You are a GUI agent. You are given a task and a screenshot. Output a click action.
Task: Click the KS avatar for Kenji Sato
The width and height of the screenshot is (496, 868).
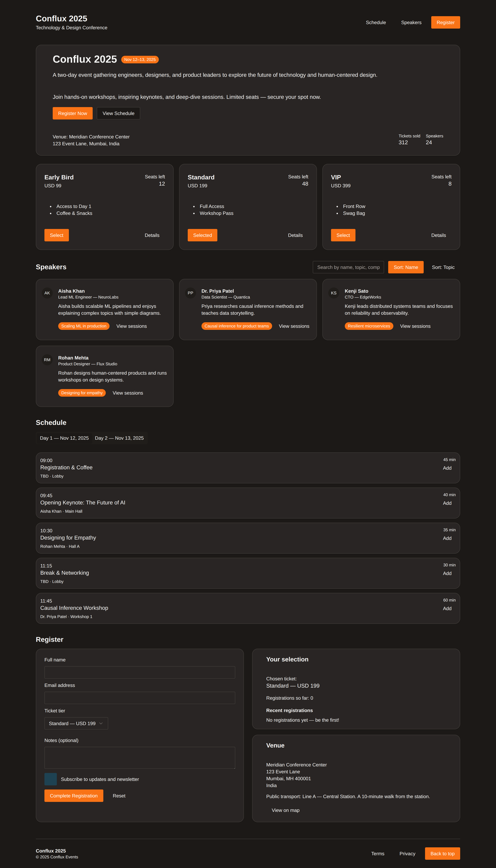point(333,293)
